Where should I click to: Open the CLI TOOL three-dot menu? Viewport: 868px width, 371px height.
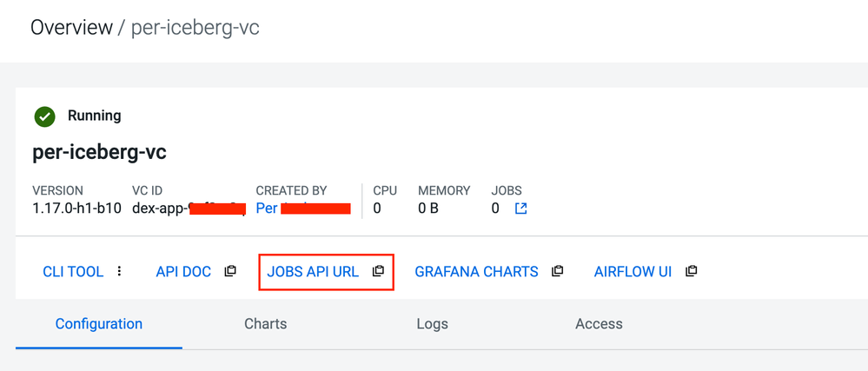coord(120,271)
